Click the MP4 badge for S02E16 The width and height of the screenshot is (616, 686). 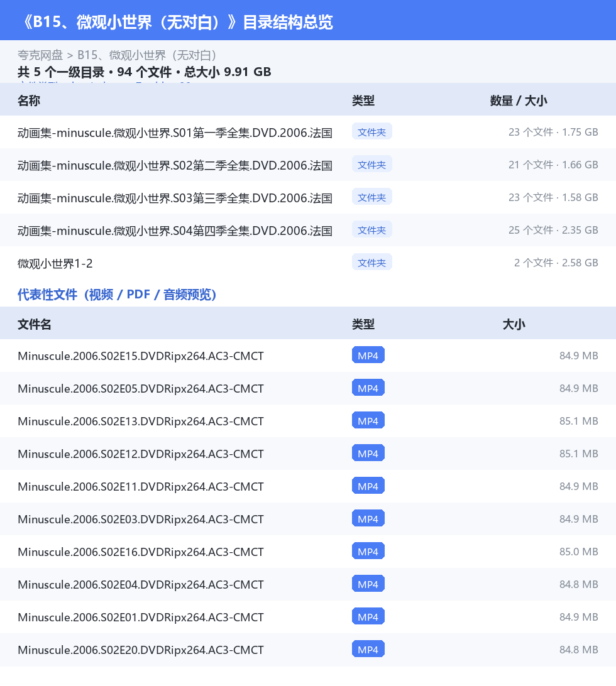pyautogui.click(x=368, y=552)
